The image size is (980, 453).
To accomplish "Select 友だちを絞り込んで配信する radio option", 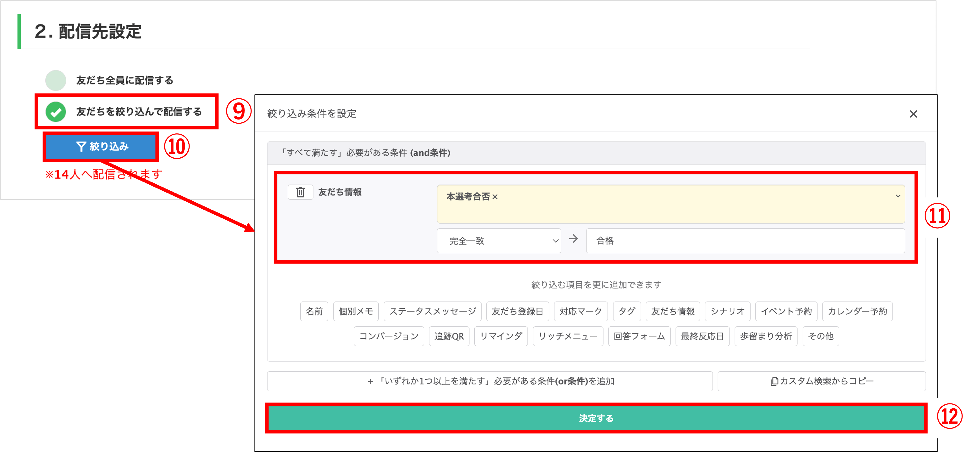I will [56, 112].
